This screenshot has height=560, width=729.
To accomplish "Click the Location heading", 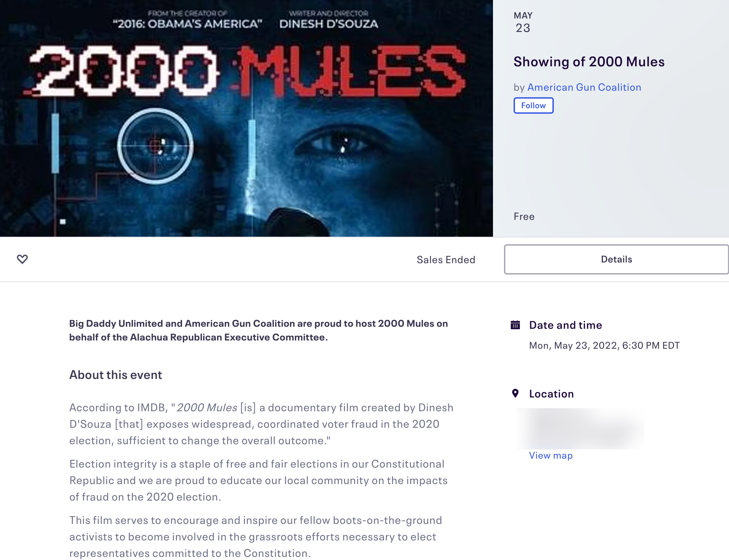I will pyautogui.click(x=551, y=394).
